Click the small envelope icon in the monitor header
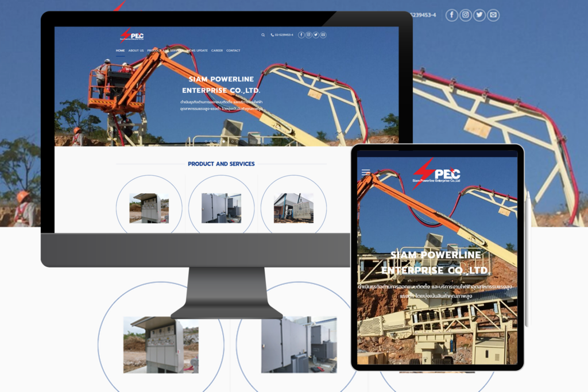This screenshot has height=392, width=588. (323, 35)
